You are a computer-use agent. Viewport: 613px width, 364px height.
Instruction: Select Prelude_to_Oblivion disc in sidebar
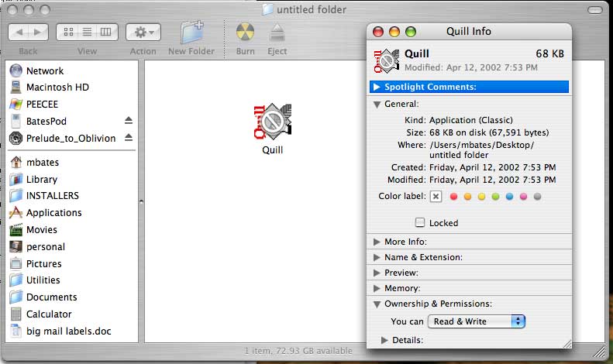pyautogui.click(x=72, y=139)
